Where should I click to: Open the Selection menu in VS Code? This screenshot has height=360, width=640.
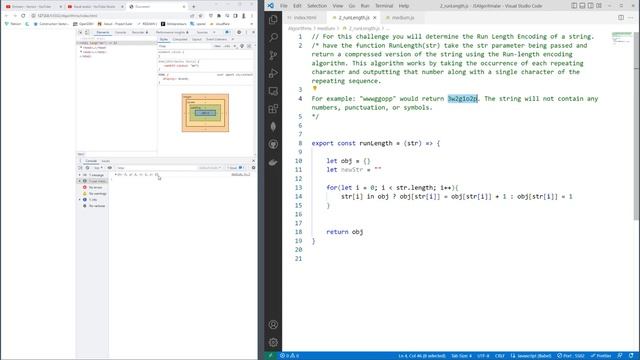click(317, 6)
